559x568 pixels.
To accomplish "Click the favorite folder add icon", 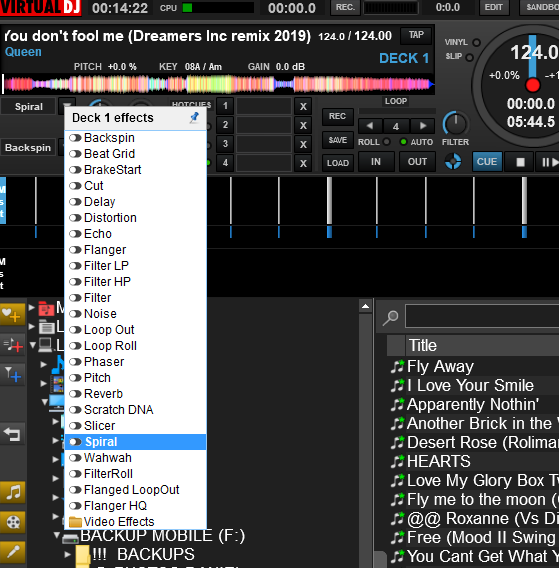I will 12,314.
